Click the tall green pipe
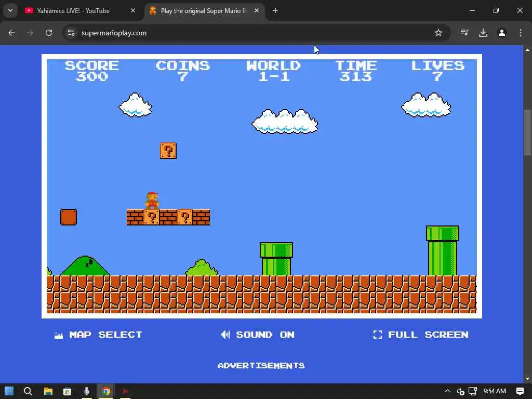This screenshot has width=532, height=399. point(443,251)
